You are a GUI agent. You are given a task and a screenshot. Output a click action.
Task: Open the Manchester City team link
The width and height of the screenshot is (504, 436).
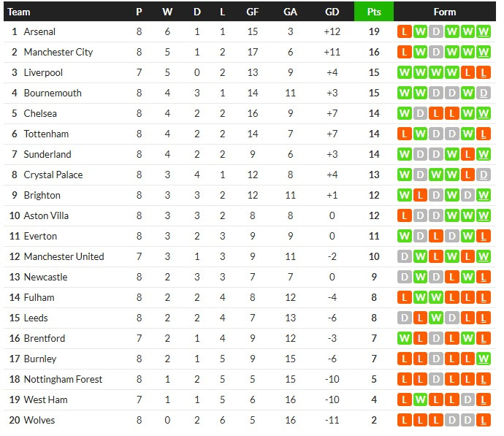pos(58,53)
